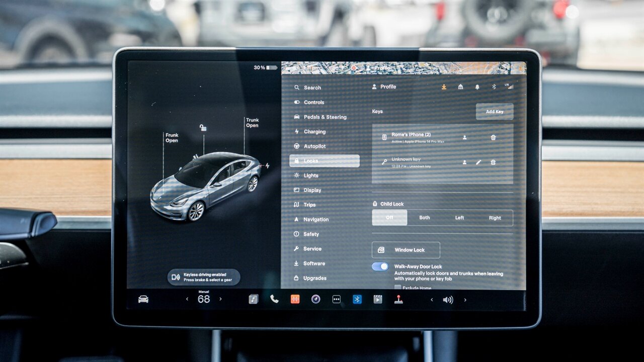Set Child Lock to Right
This screenshot has height=362, width=644.
click(x=495, y=218)
